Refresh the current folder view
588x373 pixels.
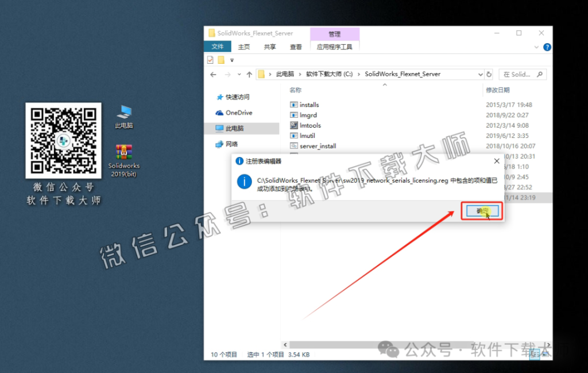pyautogui.click(x=489, y=74)
